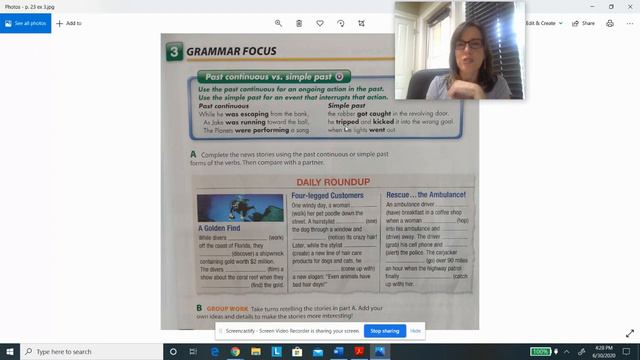Open Task View on taskbar

tap(193, 351)
